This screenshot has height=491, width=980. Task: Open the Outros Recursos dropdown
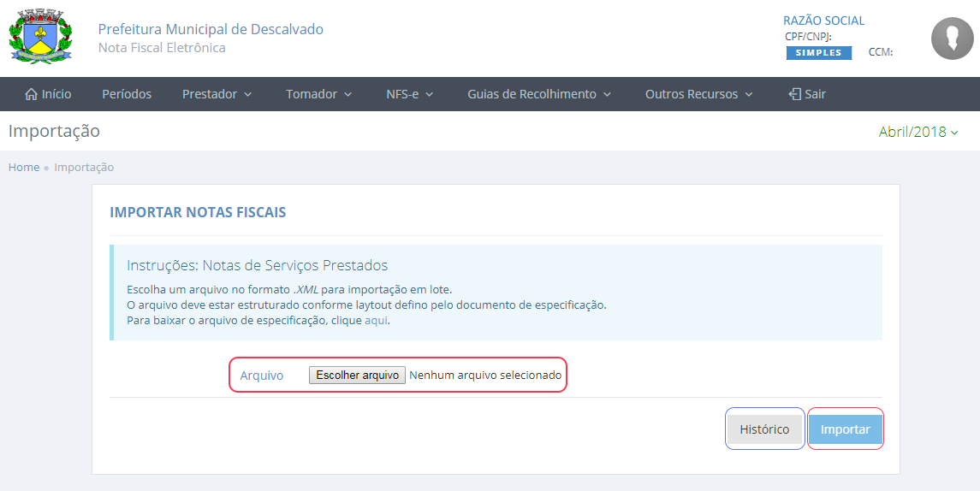(x=698, y=94)
